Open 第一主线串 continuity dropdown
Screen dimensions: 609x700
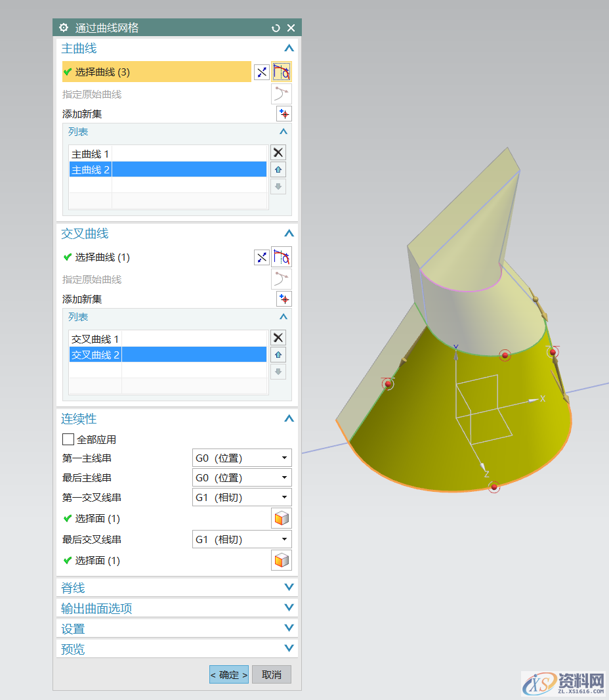click(241, 458)
